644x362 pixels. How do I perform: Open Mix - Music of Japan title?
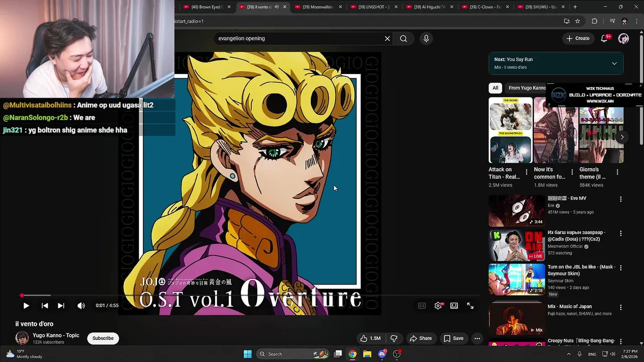coord(570,306)
